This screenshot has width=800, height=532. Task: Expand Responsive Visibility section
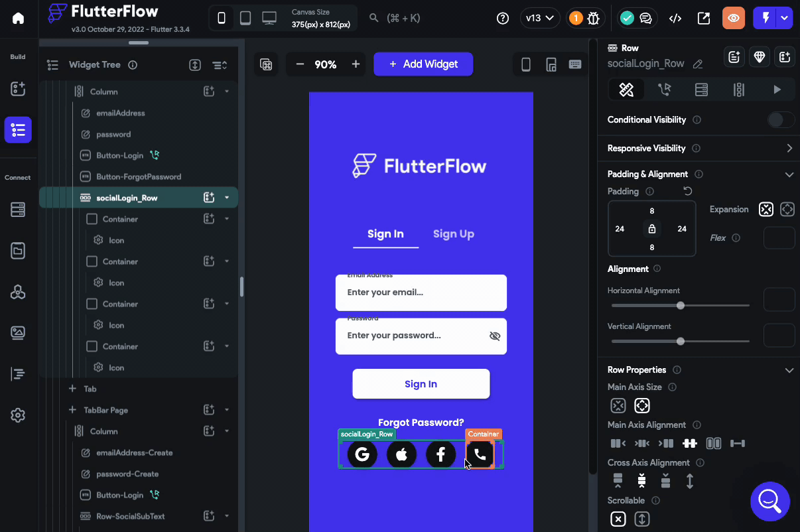789,148
